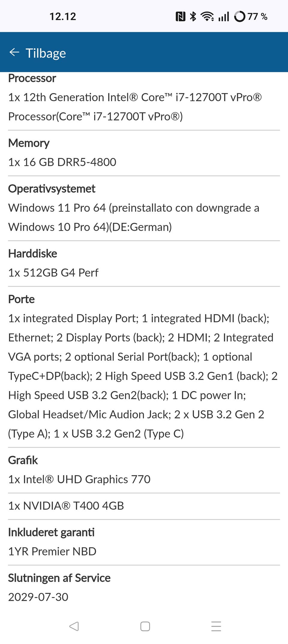Tap the Android back navigation triangle
The width and height of the screenshot is (288, 644).
tap(74, 626)
